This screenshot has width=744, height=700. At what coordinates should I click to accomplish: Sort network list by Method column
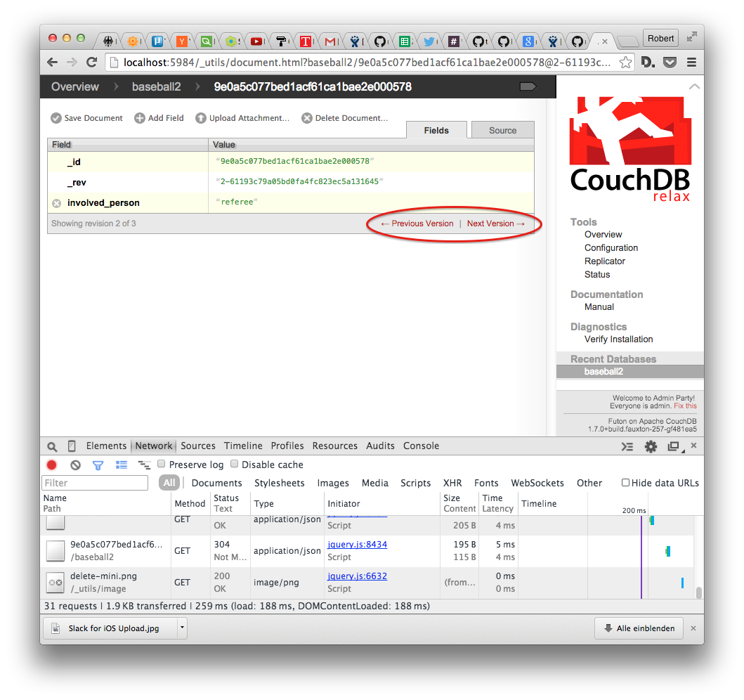pos(190,503)
